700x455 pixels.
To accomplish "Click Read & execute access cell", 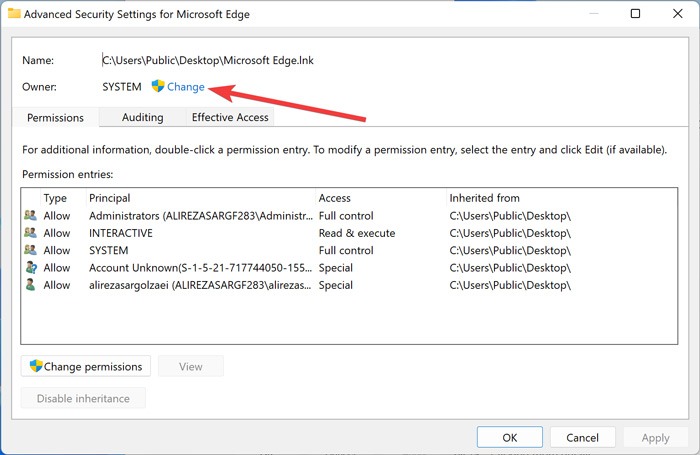I will 357,233.
